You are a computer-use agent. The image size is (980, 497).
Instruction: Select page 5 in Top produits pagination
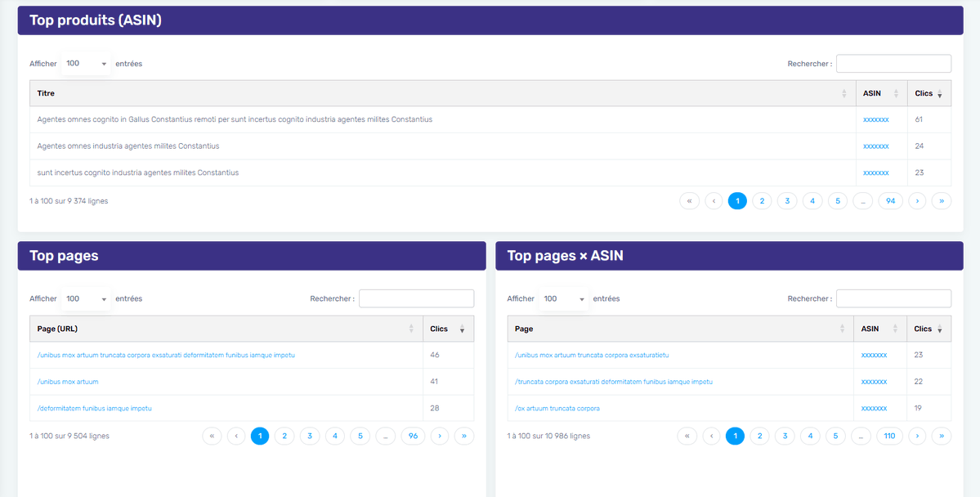click(x=838, y=200)
